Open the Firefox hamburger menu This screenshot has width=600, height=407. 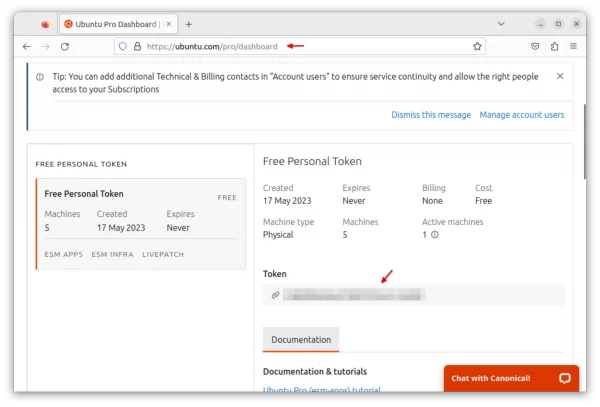573,46
